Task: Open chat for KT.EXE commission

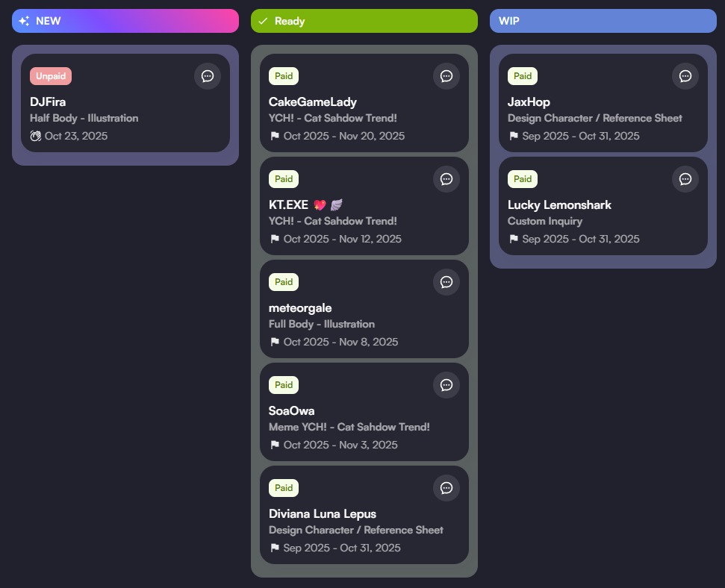Action: tap(446, 179)
